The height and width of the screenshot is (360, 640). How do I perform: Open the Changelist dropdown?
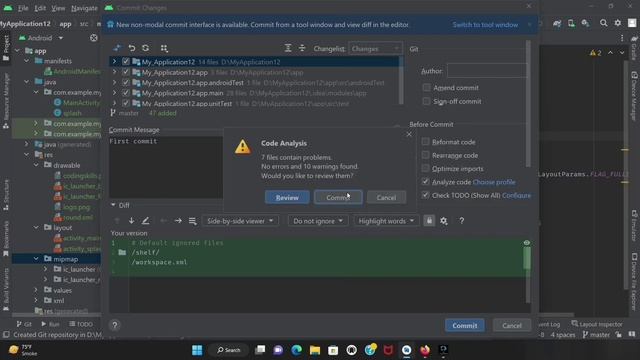tap(375, 49)
